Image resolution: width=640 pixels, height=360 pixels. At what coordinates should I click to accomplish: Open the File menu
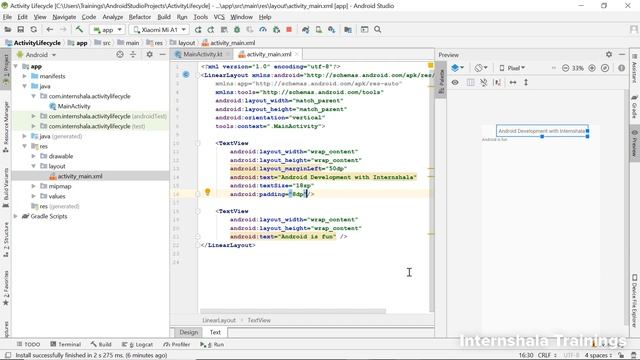(x=7, y=17)
